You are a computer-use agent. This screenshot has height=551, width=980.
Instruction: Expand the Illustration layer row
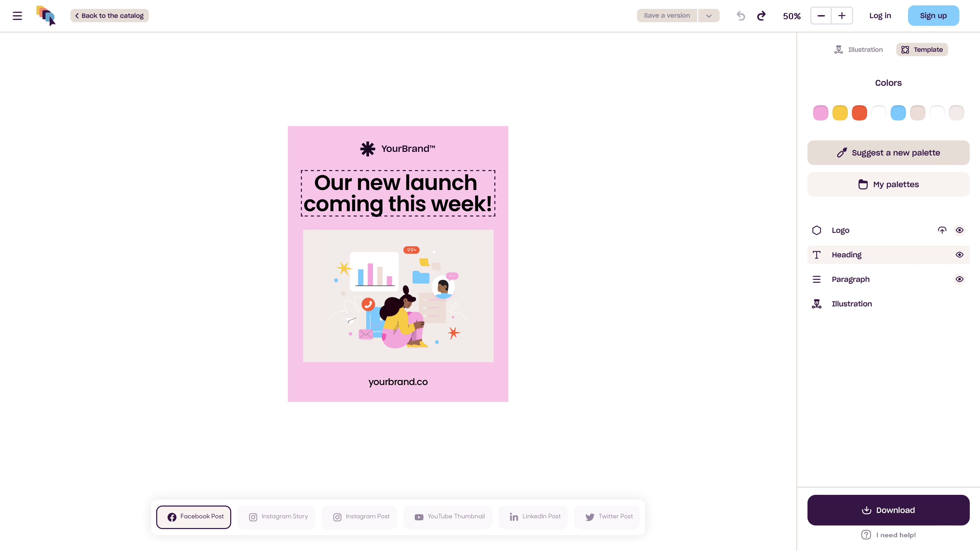coord(851,304)
